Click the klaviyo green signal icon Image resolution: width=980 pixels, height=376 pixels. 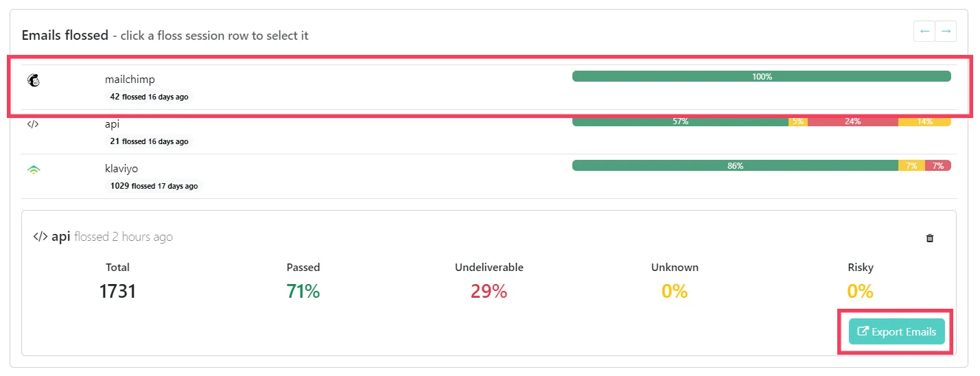(x=34, y=169)
